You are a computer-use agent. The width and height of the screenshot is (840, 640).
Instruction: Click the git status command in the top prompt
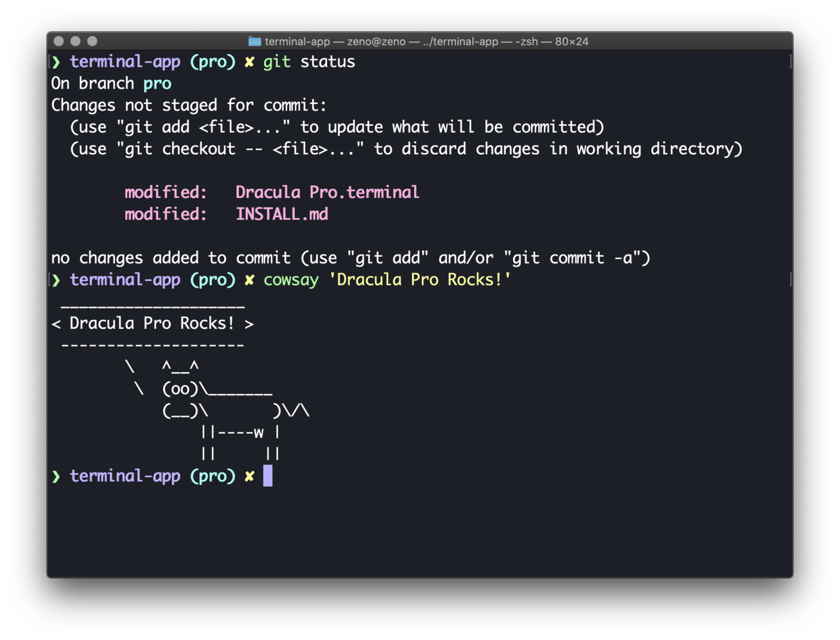coord(309,61)
